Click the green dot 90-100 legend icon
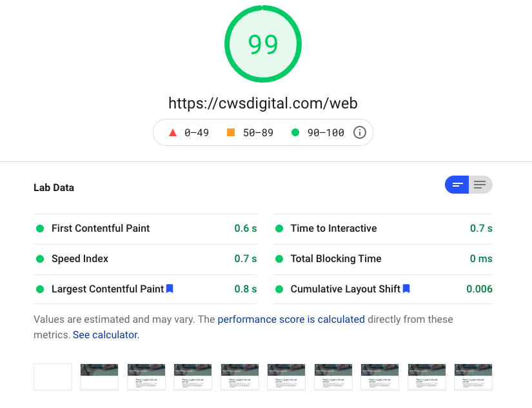This screenshot has height=408, width=532. coord(294,131)
